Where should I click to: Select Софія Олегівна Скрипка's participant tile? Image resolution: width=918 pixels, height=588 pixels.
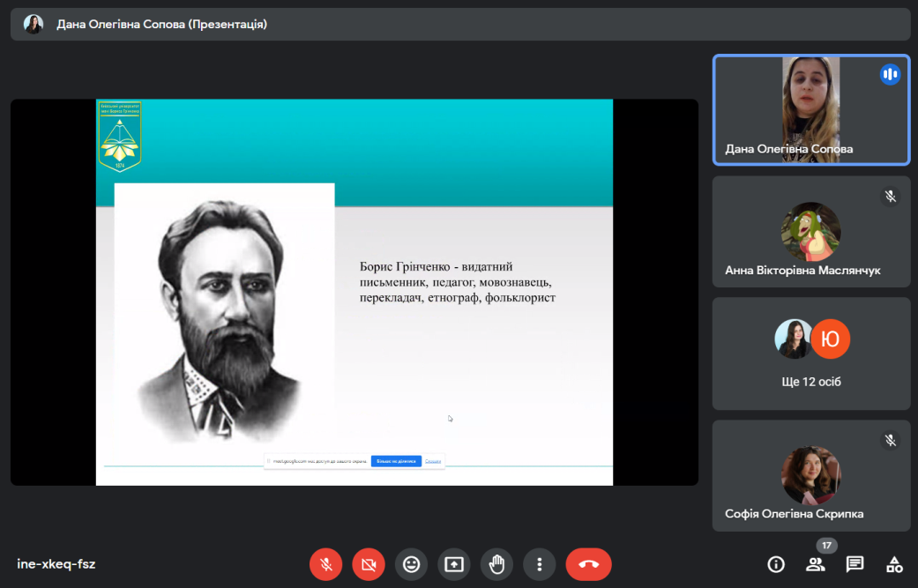pyautogui.click(x=810, y=475)
